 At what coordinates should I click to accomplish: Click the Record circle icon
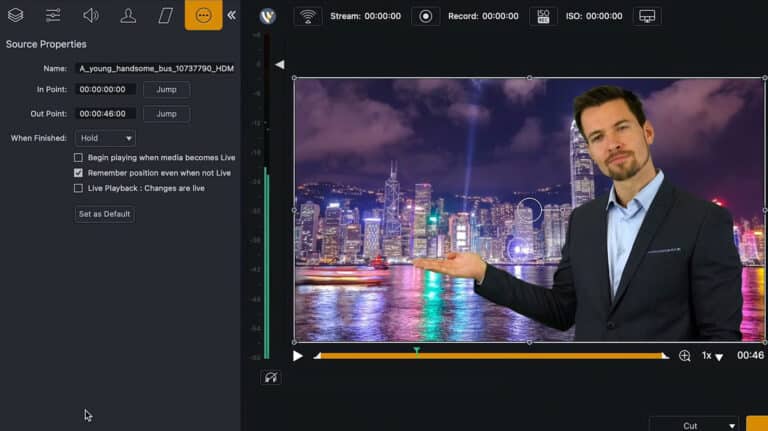426,16
